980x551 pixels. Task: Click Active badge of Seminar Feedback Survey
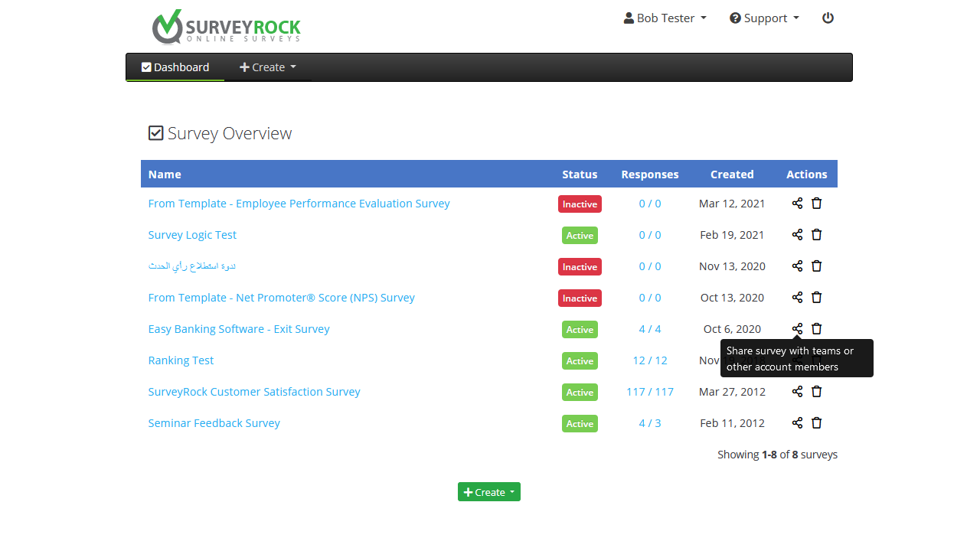click(580, 424)
